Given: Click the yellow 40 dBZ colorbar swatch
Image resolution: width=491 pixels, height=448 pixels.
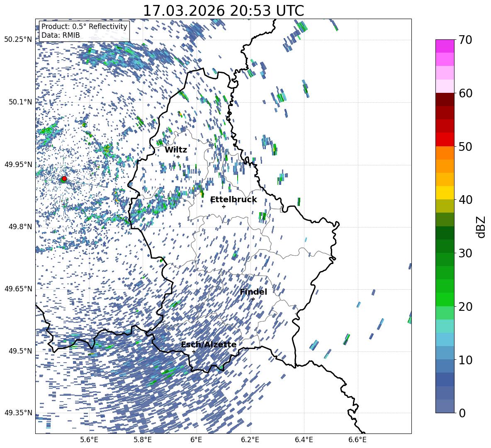Looking at the screenshot, I should pos(445,193).
